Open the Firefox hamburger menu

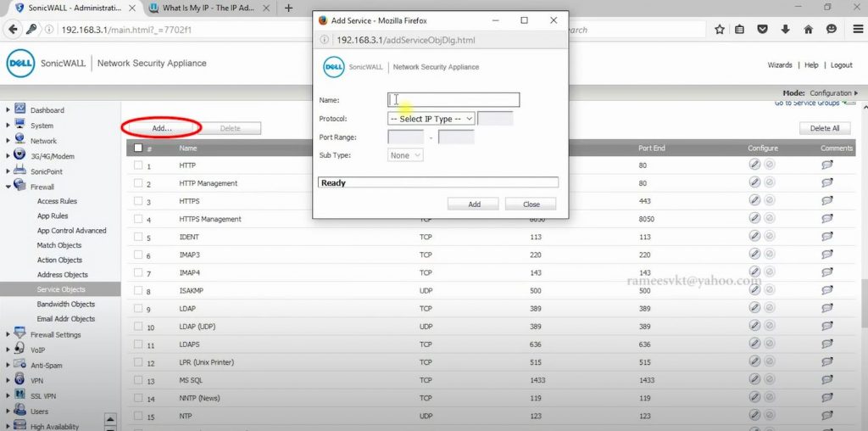pyautogui.click(x=858, y=30)
